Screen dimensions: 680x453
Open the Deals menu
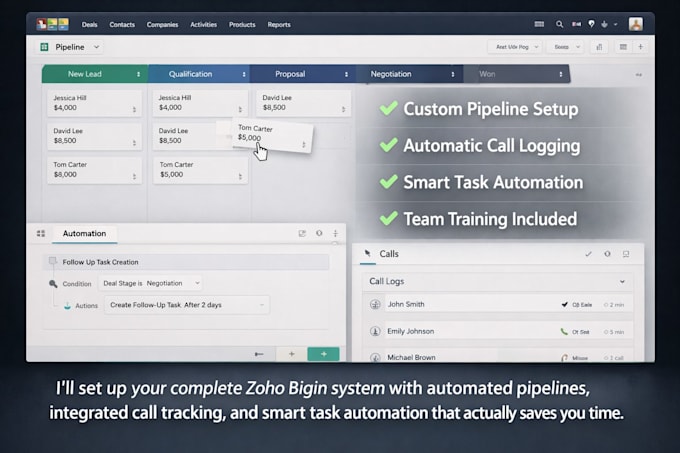click(89, 25)
